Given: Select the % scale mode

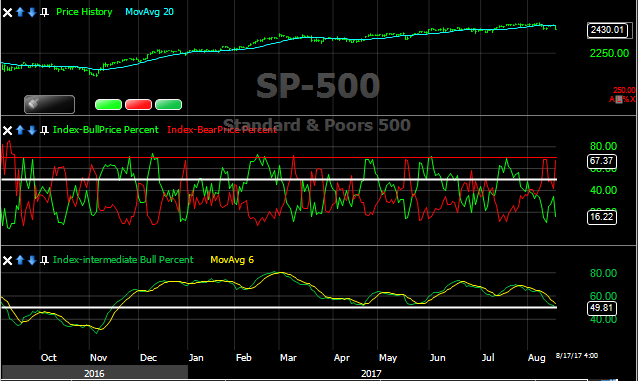Looking at the screenshot, I should [x=626, y=99].
